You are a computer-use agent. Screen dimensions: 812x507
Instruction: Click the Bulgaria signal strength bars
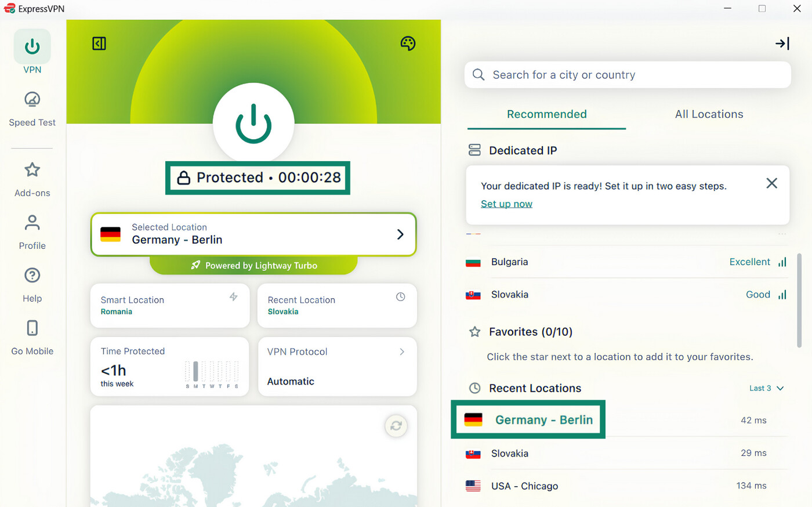(782, 262)
